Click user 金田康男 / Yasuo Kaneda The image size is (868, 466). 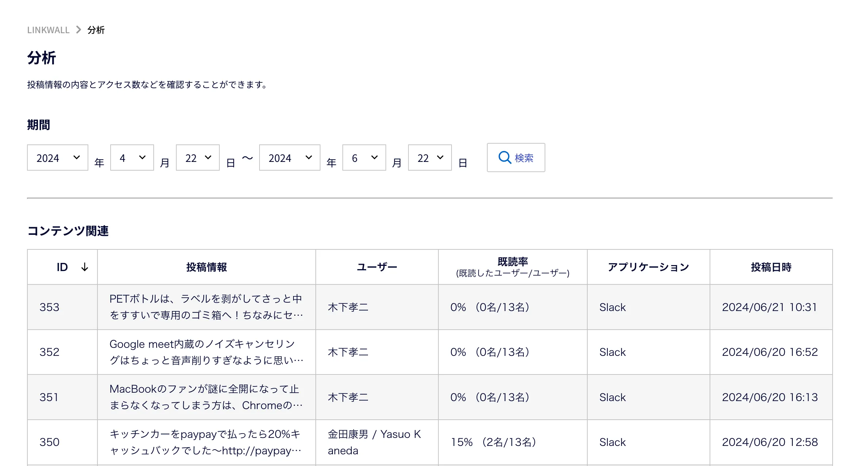point(375,442)
